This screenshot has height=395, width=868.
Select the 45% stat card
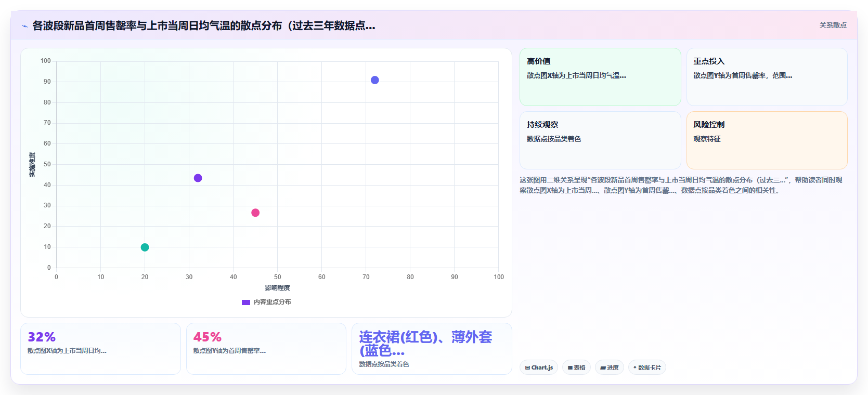(x=266, y=349)
